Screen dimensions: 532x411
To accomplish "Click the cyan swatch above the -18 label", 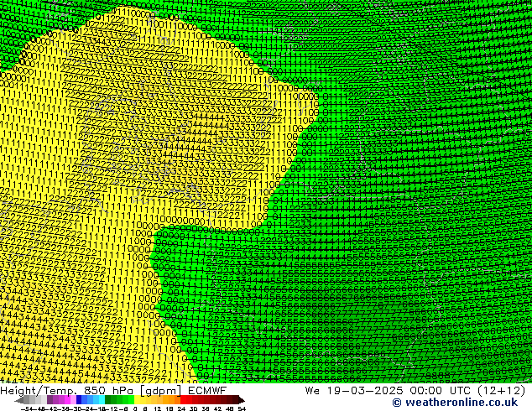I will coord(102,399).
